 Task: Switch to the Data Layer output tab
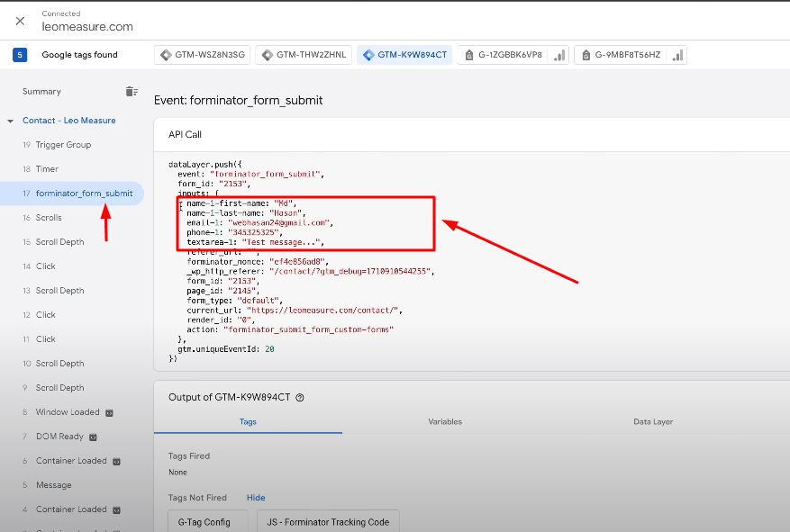coord(653,422)
